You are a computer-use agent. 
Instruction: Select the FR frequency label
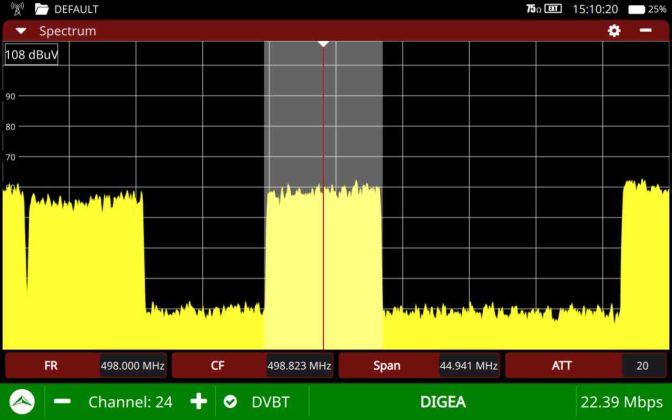(x=52, y=366)
